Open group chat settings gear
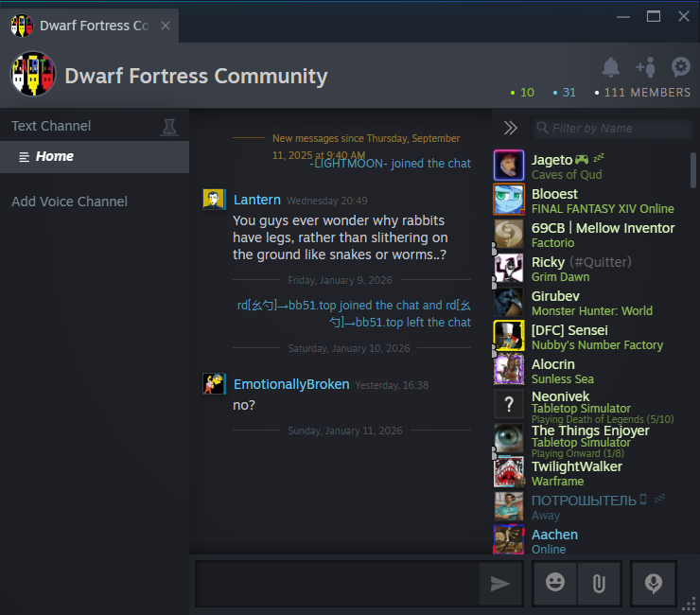700x615 pixels. pyautogui.click(x=680, y=67)
